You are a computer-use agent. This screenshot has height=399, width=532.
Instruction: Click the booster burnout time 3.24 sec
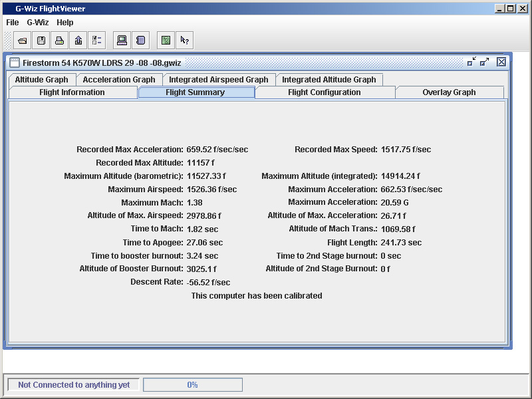point(202,256)
